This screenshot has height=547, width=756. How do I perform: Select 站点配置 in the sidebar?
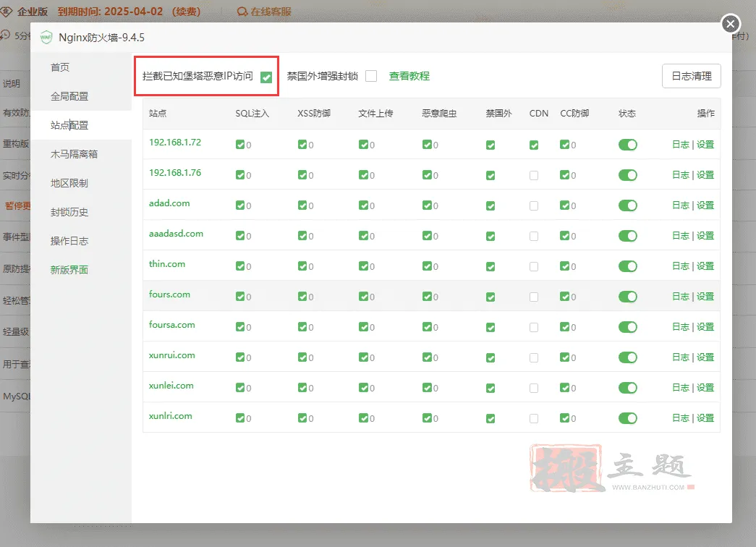pyautogui.click(x=69, y=125)
